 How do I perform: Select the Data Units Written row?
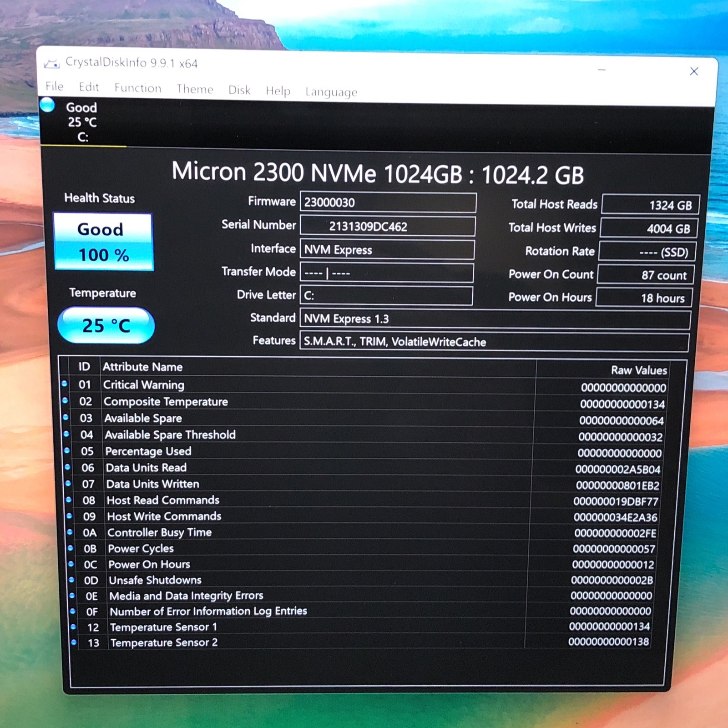point(363,485)
